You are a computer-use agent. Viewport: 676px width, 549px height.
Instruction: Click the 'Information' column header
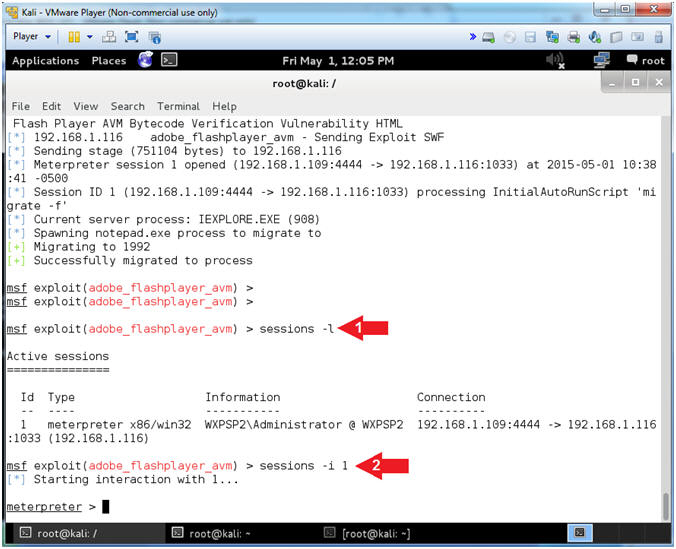click(x=243, y=397)
